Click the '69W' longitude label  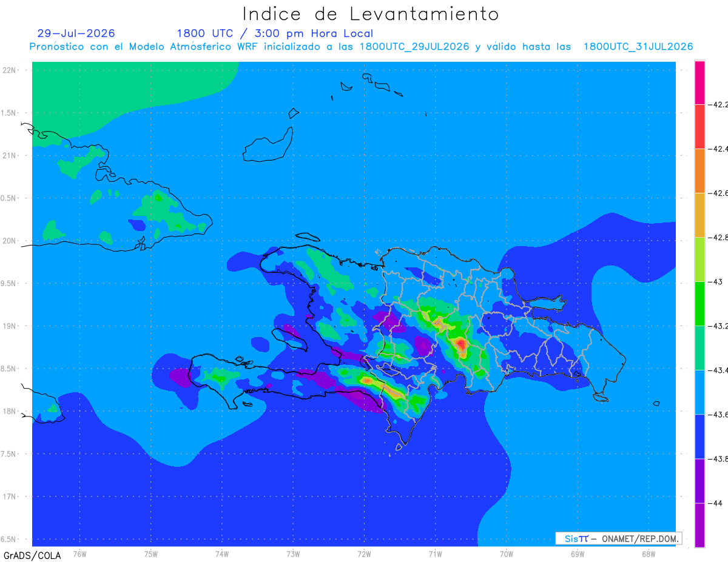(577, 554)
